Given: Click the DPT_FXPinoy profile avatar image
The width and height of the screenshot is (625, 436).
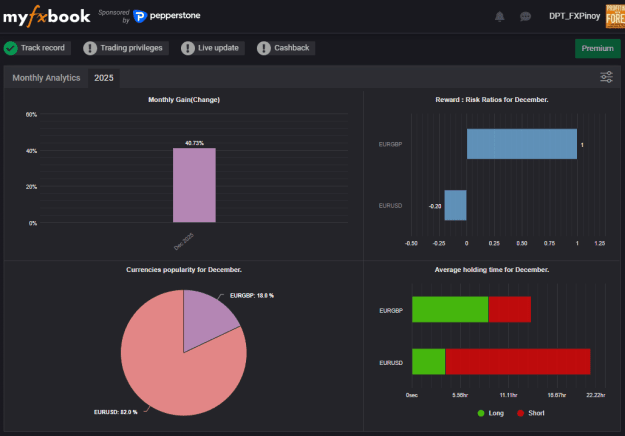Looking at the screenshot, I should pyautogui.click(x=615, y=16).
